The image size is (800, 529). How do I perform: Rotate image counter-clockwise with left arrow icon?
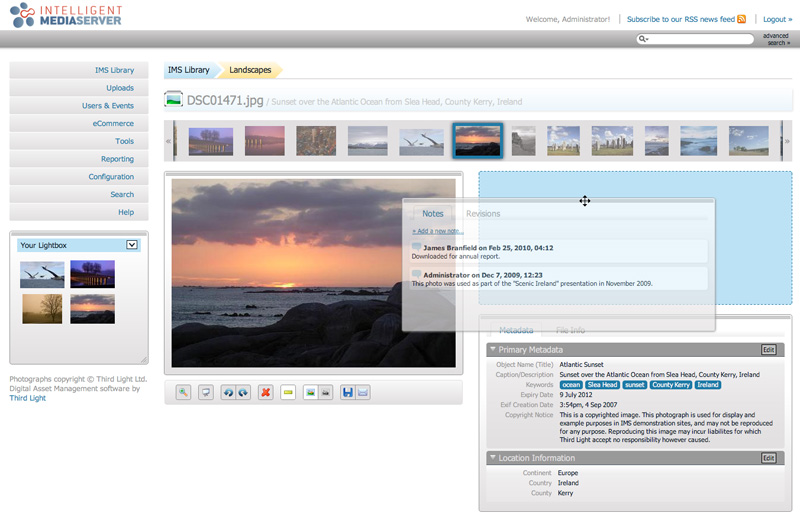click(229, 392)
